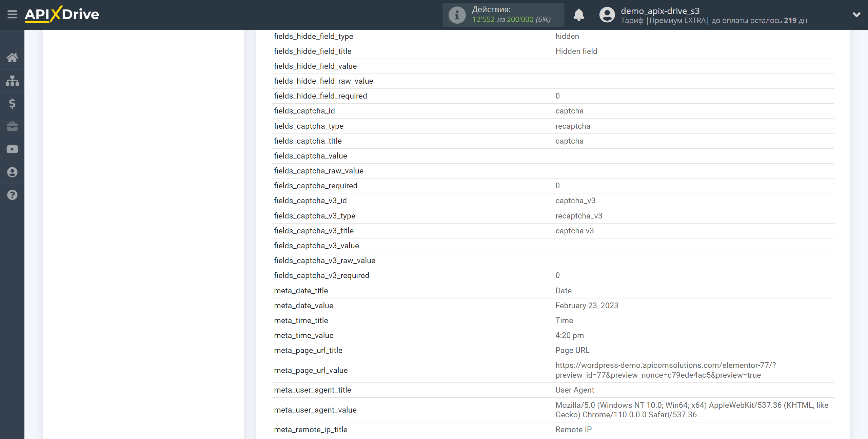Select the 'hidden' type value

567,36
